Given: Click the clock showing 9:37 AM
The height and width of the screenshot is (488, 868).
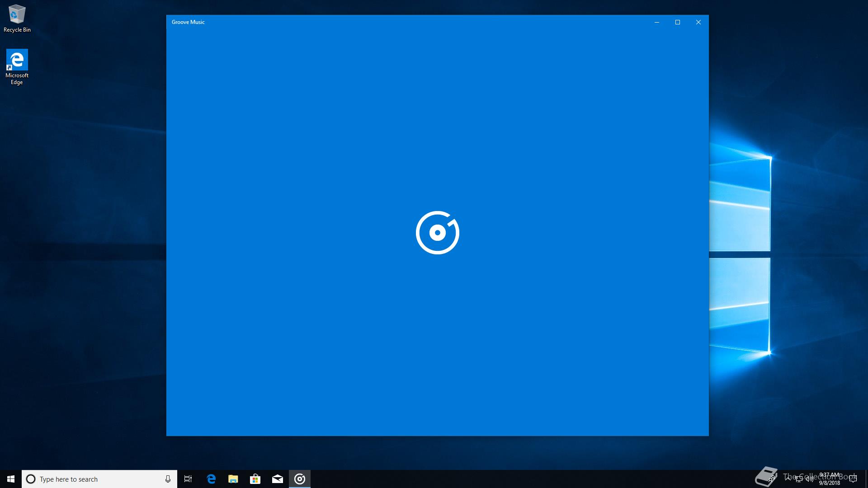Looking at the screenshot, I should pyautogui.click(x=829, y=479).
